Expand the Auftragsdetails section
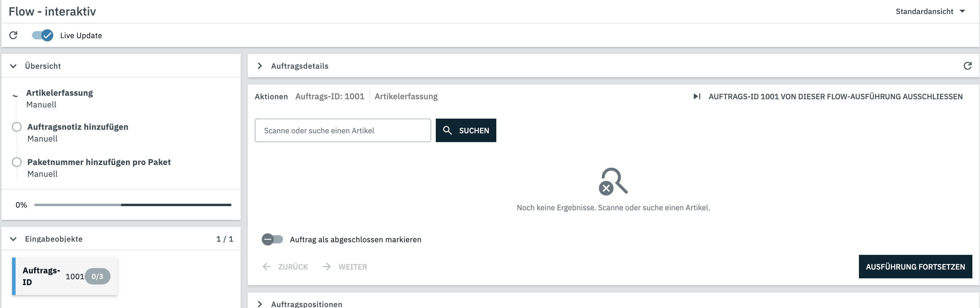Viewport: 980px width, 308px height. tap(260, 66)
